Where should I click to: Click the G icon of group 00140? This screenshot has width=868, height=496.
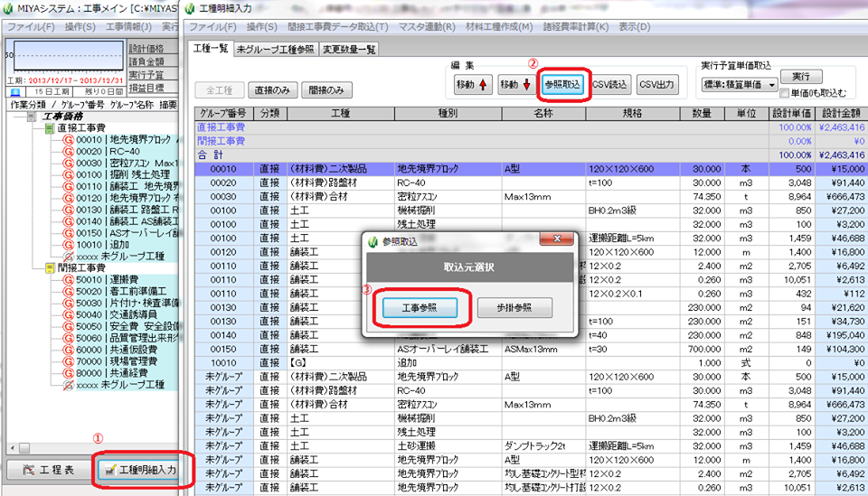tap(68, 221)
